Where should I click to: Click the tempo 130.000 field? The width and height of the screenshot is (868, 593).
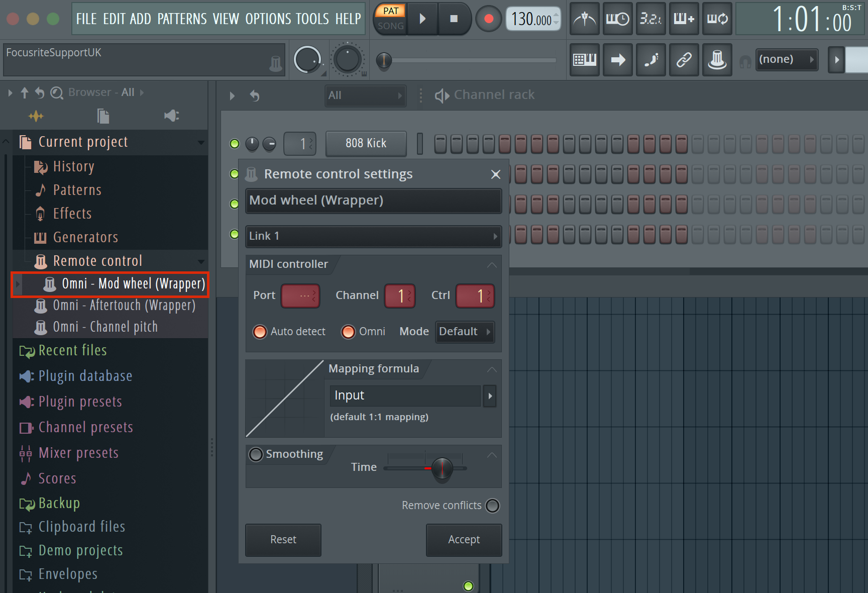(533, 19)
